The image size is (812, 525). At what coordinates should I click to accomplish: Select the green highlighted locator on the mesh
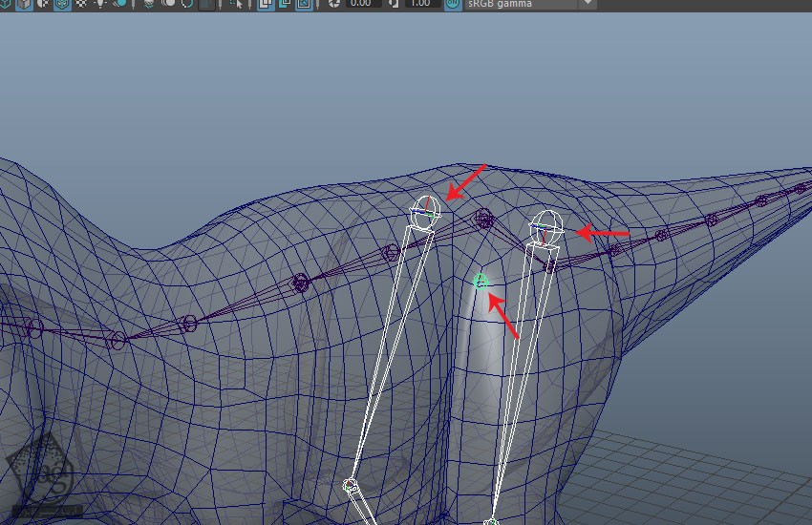[x=481, y=282]
